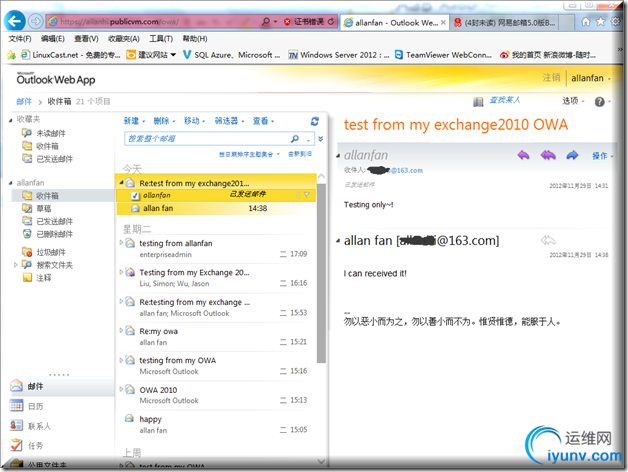Expand Re:my owa conversation
This screenshot has width=628, height=472.
click(x=121, y=331)
